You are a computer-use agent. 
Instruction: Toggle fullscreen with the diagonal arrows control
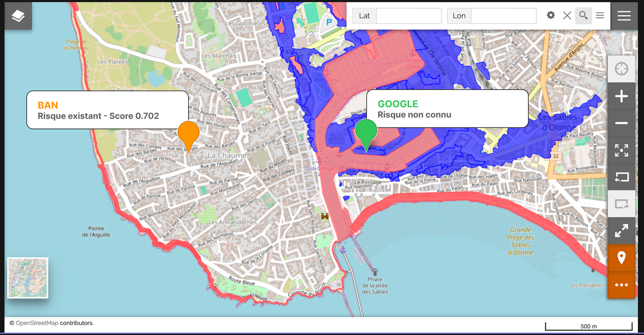(x=621, y=231)
